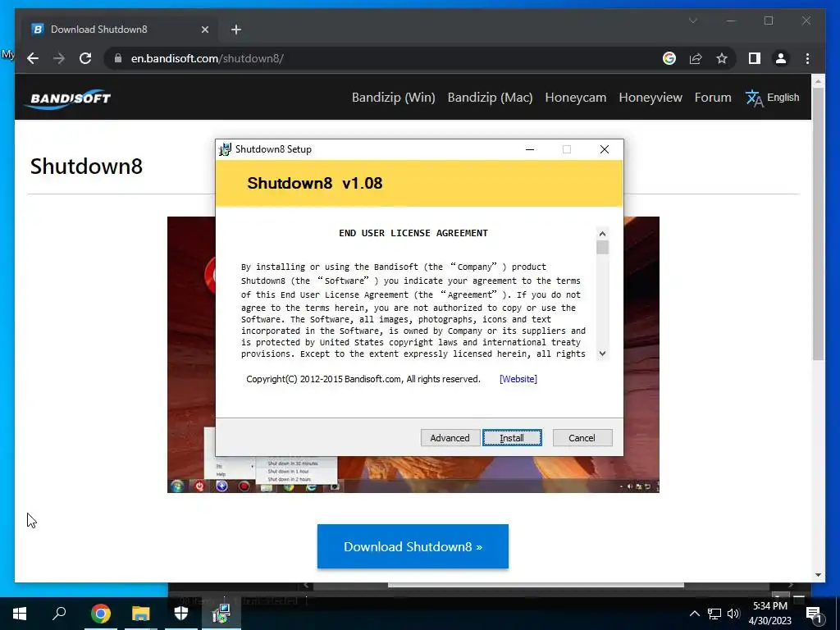This screenshot has height=630, width=840.
Task: Open File Explorer from the taskbar
Action: tap(141, 614)
